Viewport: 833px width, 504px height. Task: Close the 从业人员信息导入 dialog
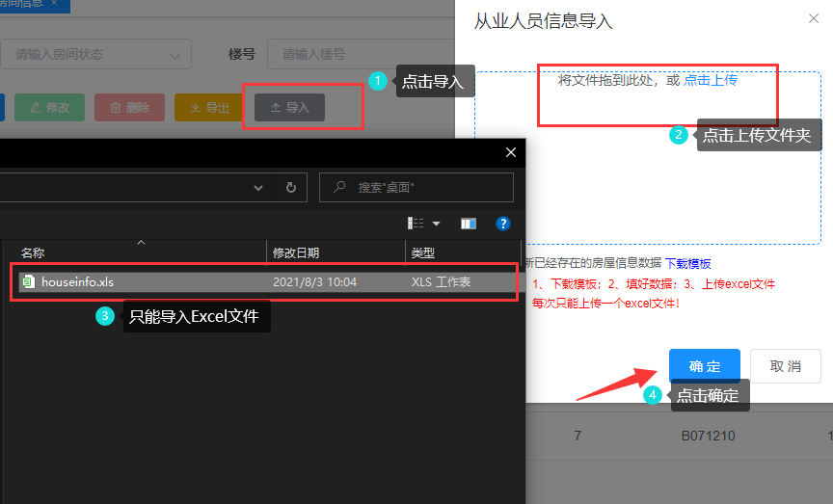[x=814, y=18]
